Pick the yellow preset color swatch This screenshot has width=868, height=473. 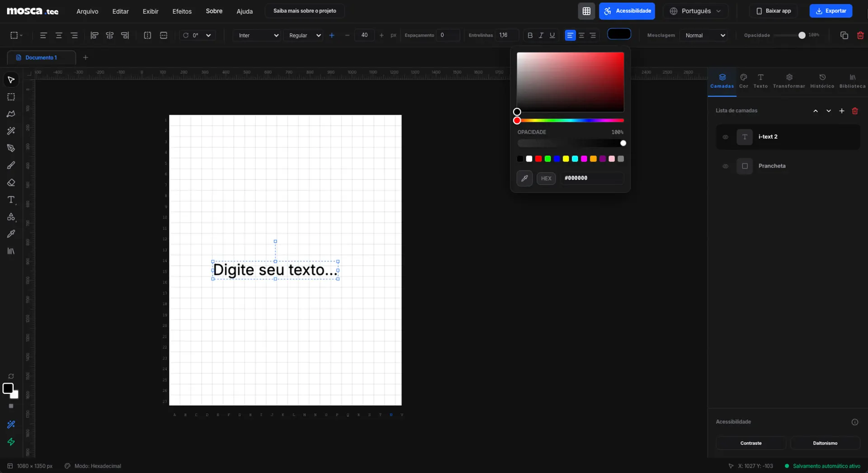[566, 159]
